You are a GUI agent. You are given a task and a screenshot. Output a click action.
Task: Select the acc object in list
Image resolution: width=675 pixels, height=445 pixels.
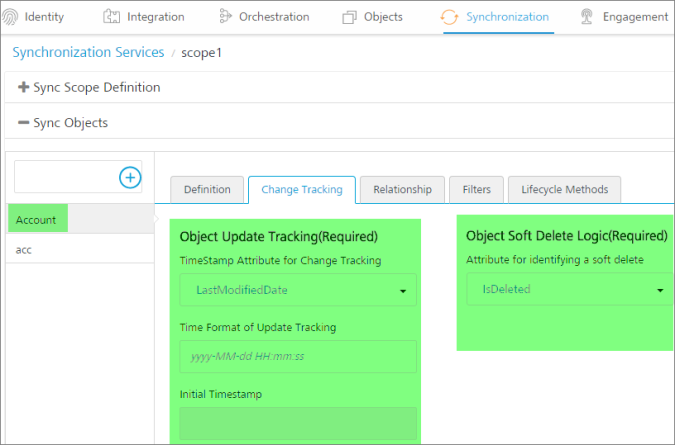[x=26, y=249]
